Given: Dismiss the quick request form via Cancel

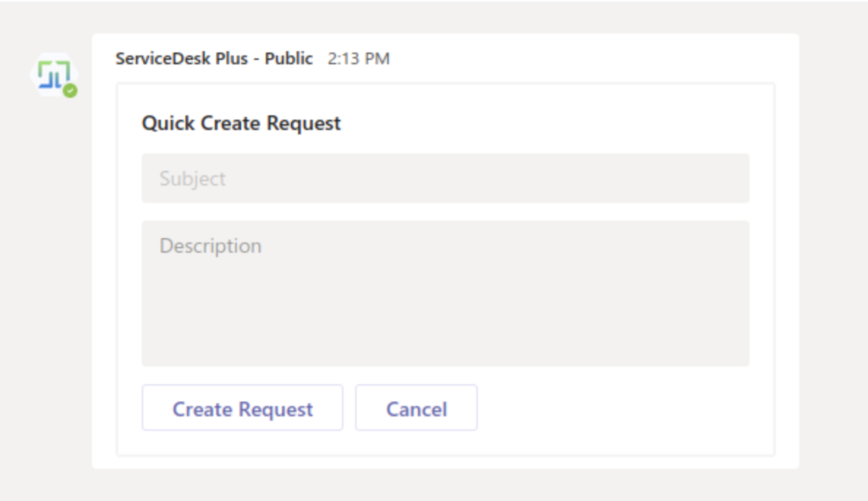Looking at the screenshot, I should (x=416, y=408).
